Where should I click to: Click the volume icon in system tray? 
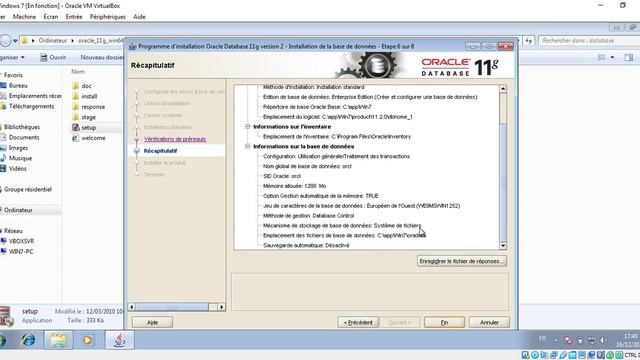pos(603,340)
